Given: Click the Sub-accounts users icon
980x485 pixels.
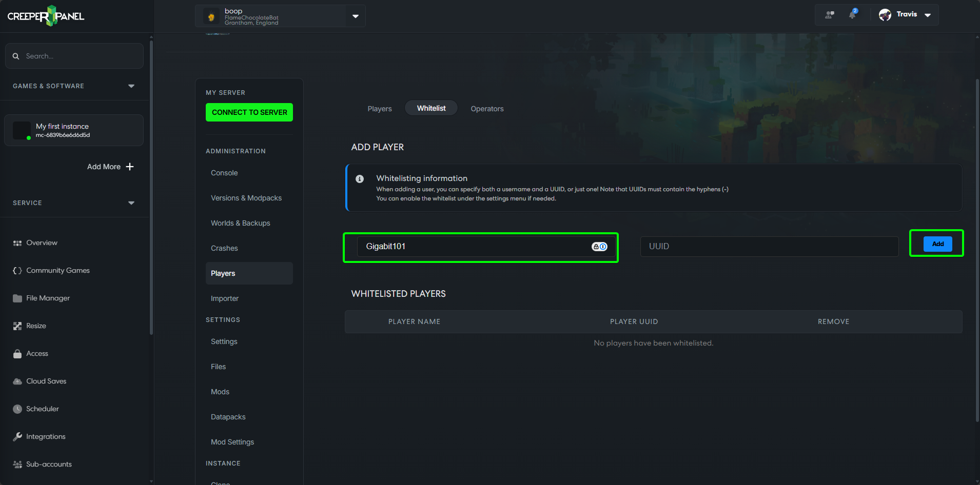Looking at the screenshot, I should (17, 464).
